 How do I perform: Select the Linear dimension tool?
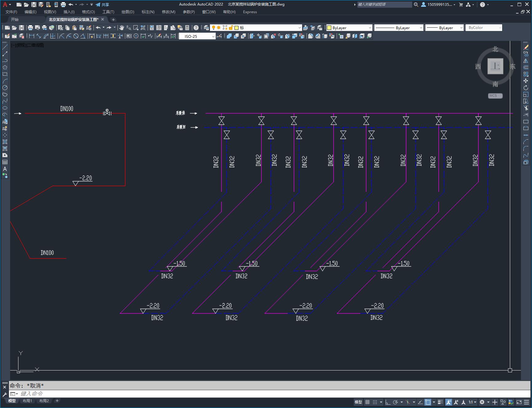pos(32,36)
